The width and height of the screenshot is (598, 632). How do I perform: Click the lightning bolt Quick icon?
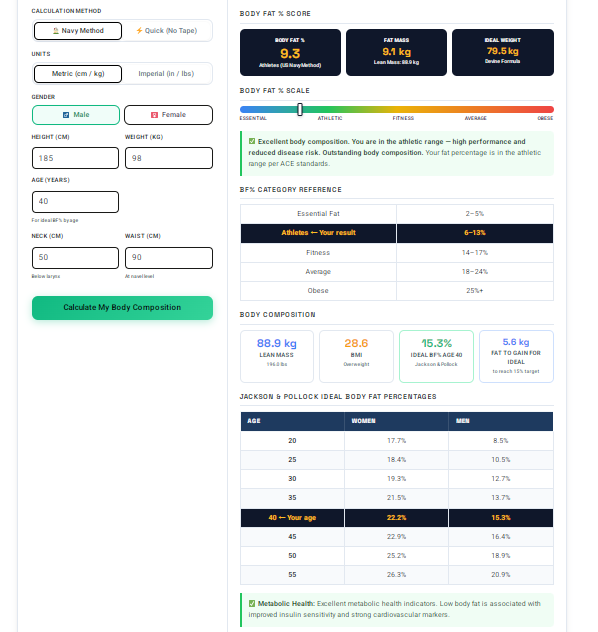click(x=139, y=31)
